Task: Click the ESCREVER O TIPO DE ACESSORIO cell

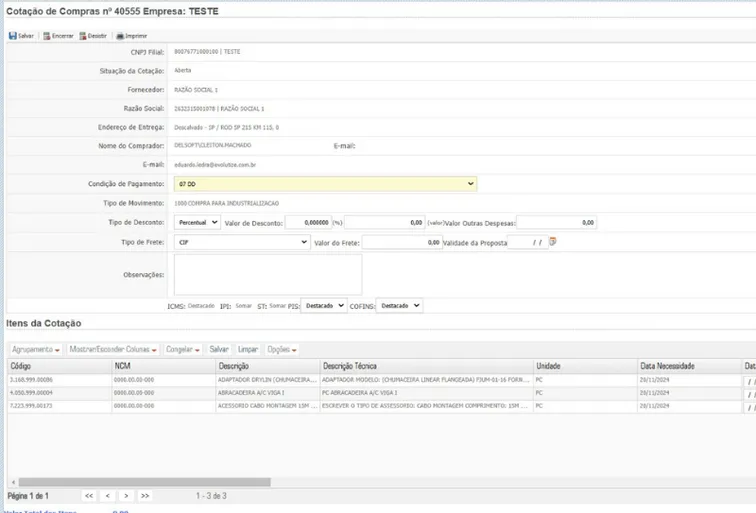Action: [427, 406]
